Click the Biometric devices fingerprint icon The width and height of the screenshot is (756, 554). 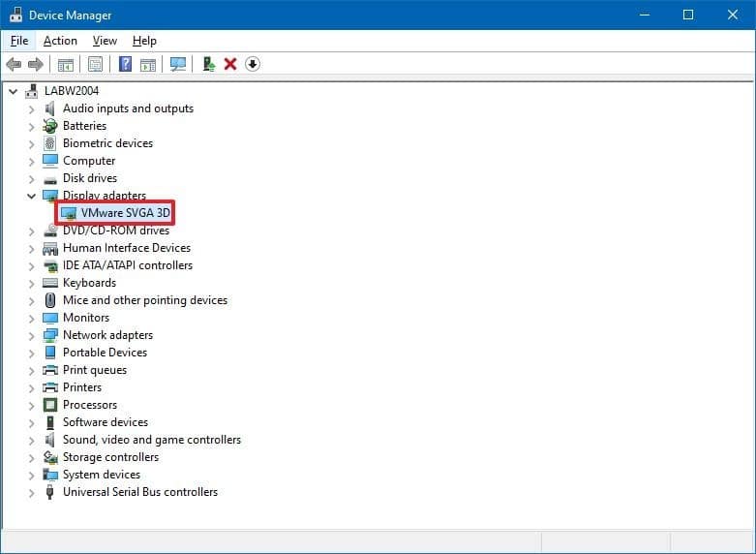49,143
